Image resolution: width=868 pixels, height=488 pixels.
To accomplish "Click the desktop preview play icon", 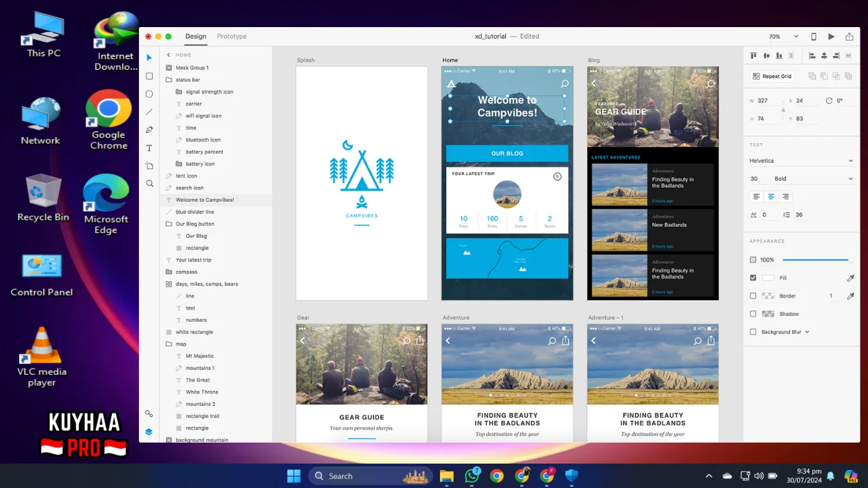I will (x=831, y=37).
